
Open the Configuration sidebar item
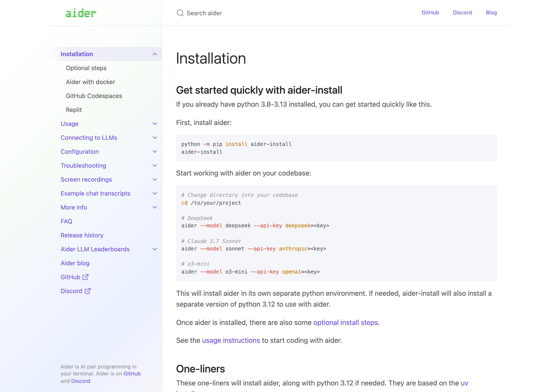point(80,152)
